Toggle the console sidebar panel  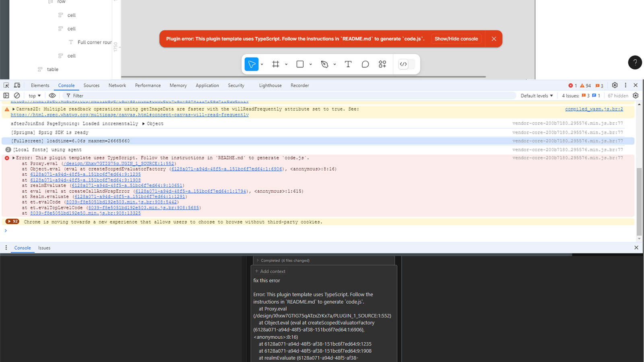[x=6, y=96]
